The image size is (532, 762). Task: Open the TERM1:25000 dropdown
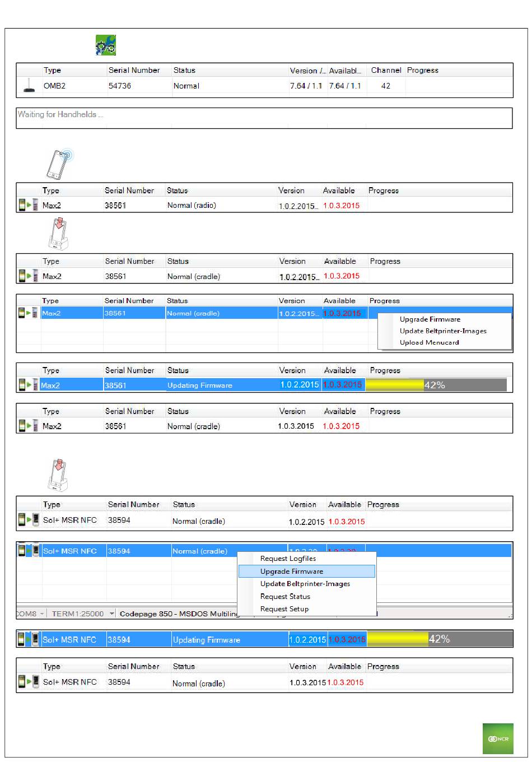82,614
